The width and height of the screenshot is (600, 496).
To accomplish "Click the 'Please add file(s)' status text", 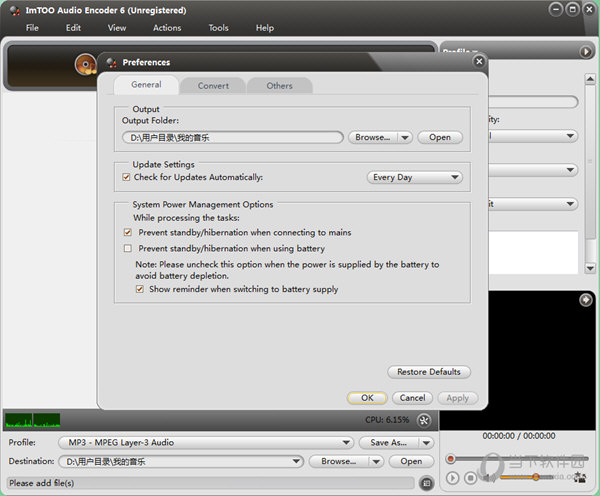I will (42, 483).
